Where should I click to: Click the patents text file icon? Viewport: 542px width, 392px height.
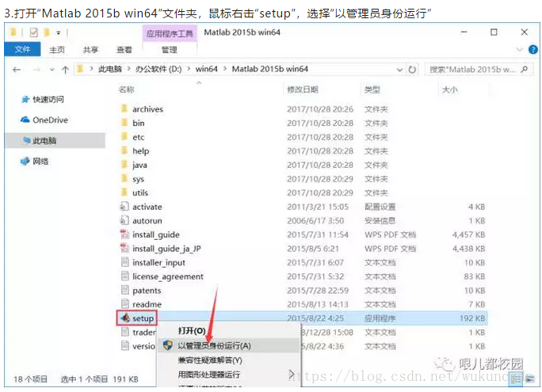(x=124, y=290)
